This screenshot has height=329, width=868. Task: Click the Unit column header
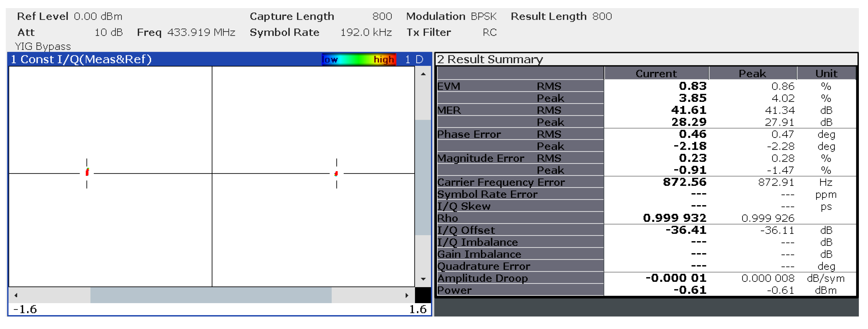coord(826,73)
